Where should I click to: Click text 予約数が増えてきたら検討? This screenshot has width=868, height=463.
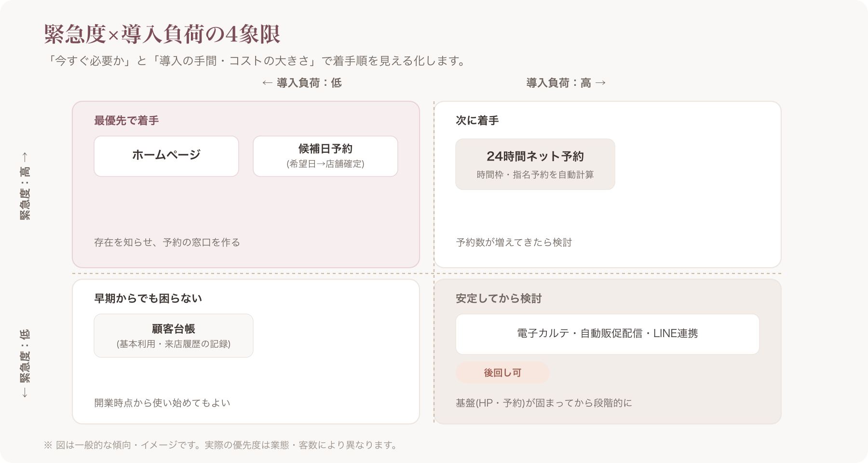click(514, 242)
